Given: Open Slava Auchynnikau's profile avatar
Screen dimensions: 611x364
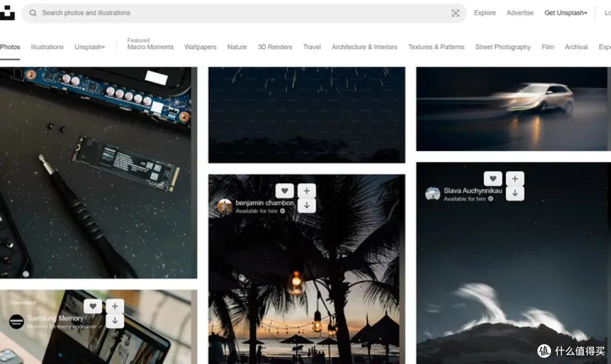Looking at the screenshot, I should [x=433, y=194].
